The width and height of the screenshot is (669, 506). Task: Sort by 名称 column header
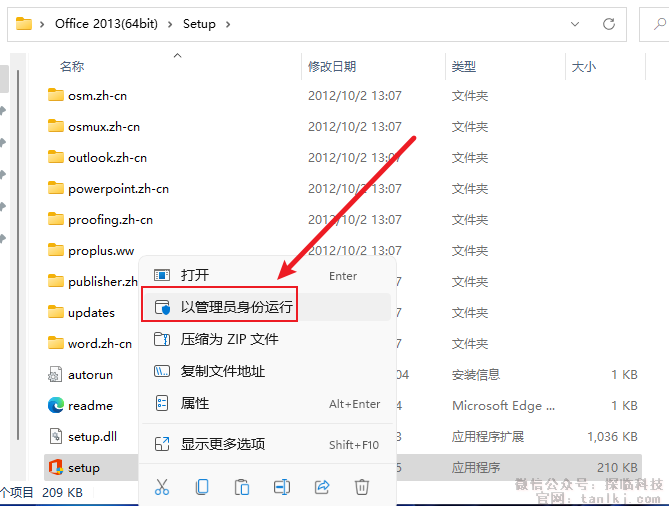click(x=72, y=67)
